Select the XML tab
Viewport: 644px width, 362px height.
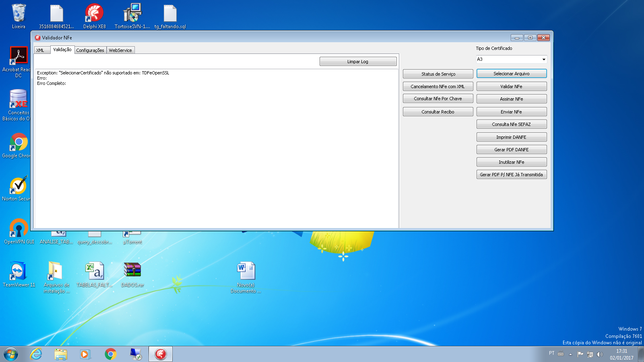click(40, 50)
